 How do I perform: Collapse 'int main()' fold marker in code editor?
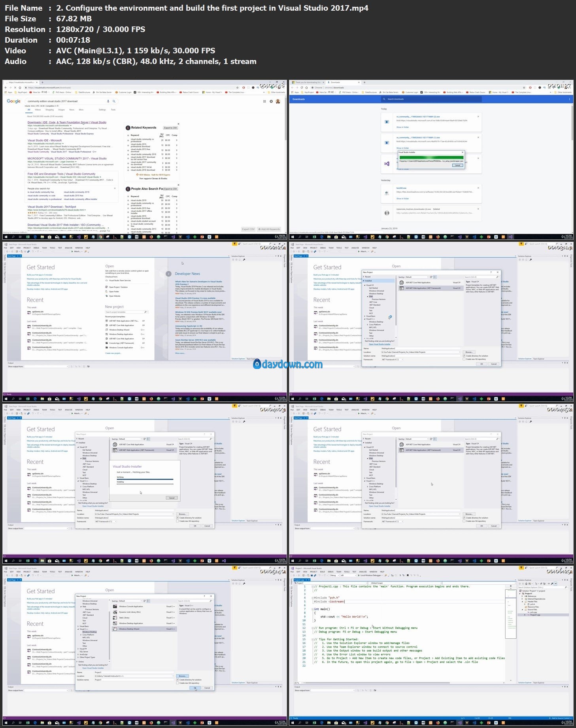point(312,609)
